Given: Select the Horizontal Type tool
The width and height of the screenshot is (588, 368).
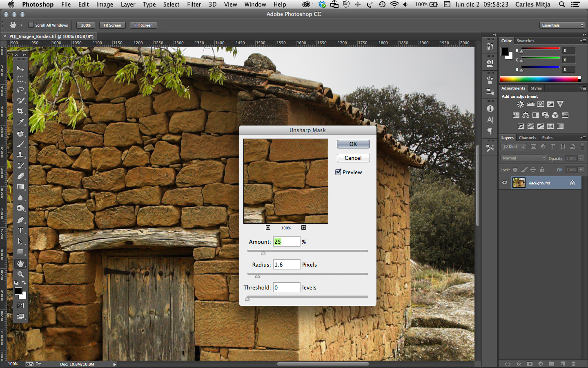Looking at the screenshot, I should (20, 231).
